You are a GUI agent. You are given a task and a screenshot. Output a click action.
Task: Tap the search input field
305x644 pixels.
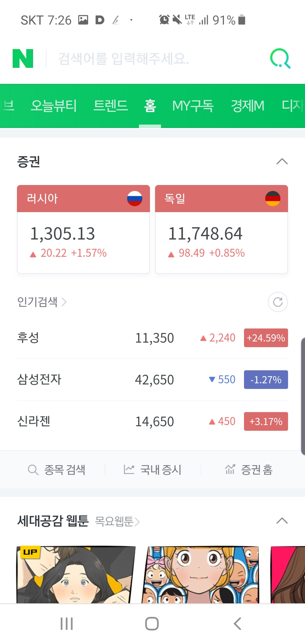tap(158, 58)
